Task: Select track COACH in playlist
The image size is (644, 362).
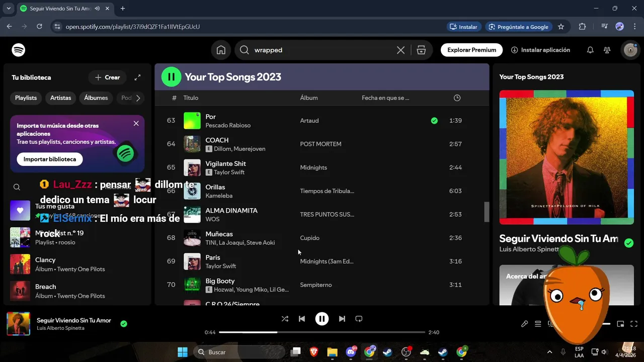Action: click(x=322, y=144)
